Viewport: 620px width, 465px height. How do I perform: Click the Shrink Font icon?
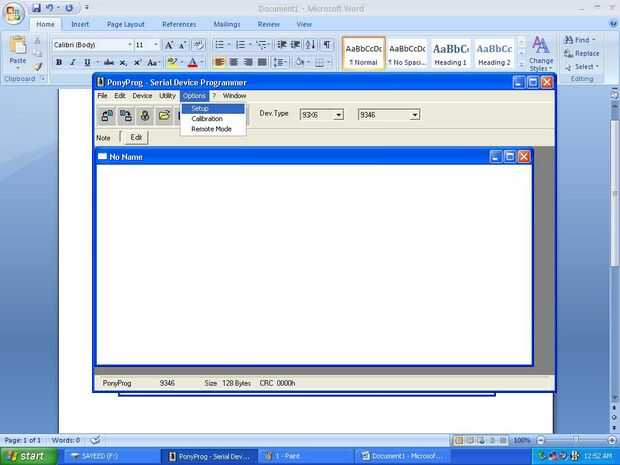click(x=182, y=45)
